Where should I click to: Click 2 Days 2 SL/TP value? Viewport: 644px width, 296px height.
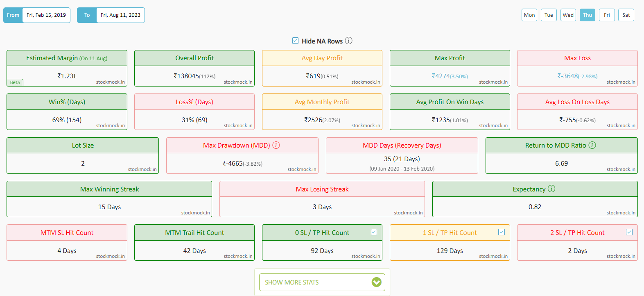(x=577, y=250)
